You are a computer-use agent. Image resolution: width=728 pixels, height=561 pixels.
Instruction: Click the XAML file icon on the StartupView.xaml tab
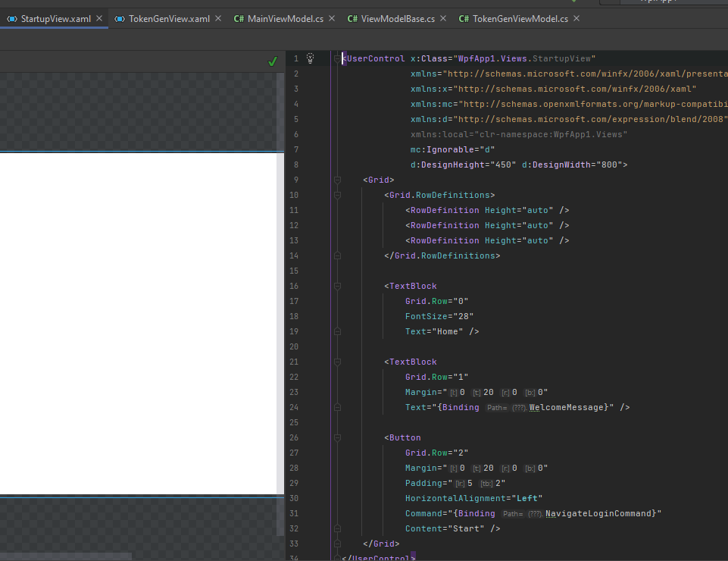pyautogui.click(x=11, y=18)
